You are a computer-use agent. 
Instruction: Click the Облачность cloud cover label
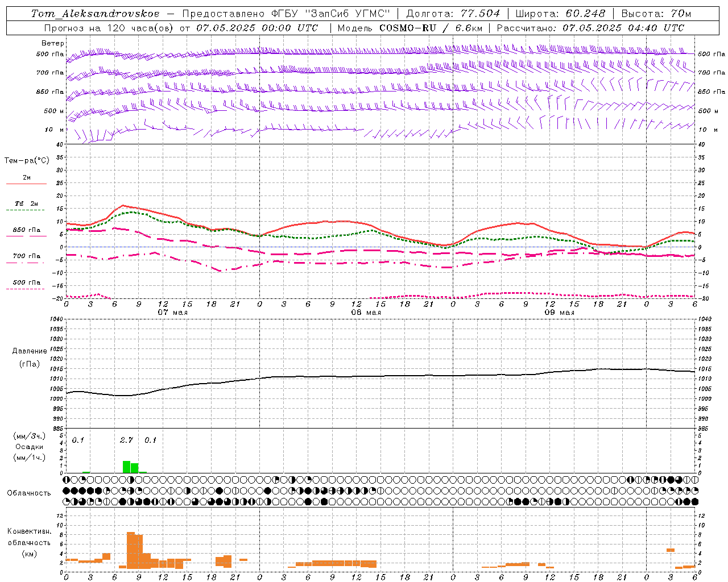click(29, 493)
